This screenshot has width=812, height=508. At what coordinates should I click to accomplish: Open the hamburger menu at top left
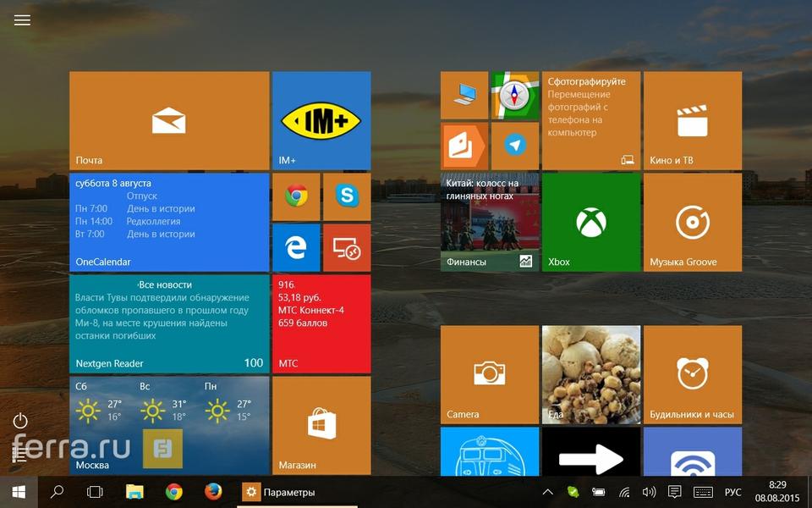pyautogui.click(x=22, y=20)
